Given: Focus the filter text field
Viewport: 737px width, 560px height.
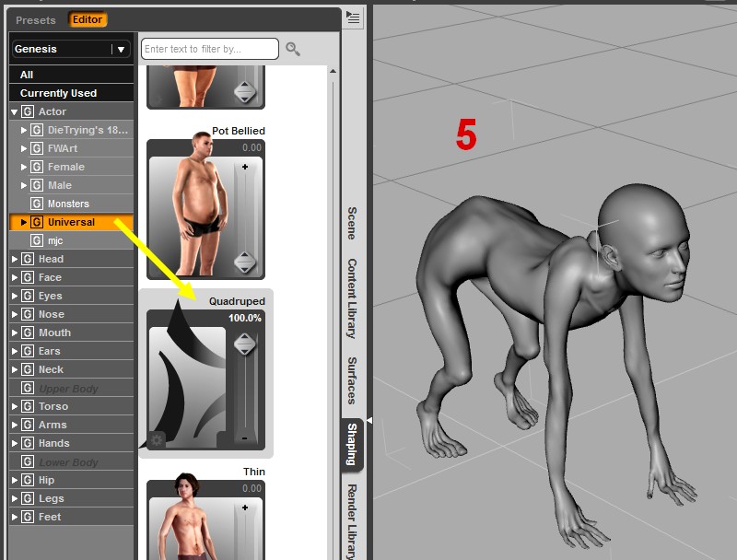Looking at the screenshot, I should [x=210, y=49].
